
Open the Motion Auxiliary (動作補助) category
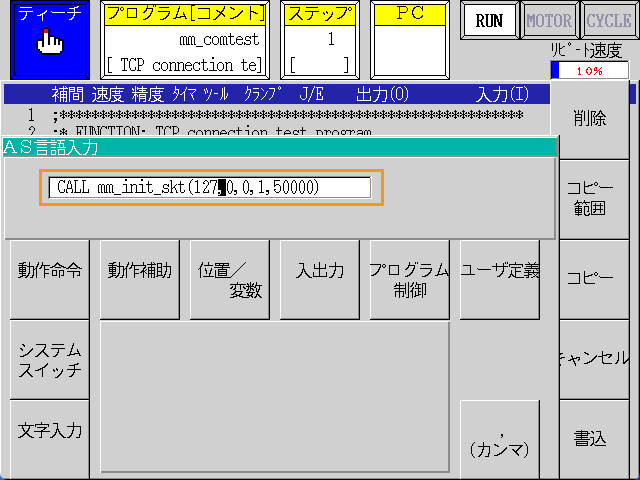(140, 279)
